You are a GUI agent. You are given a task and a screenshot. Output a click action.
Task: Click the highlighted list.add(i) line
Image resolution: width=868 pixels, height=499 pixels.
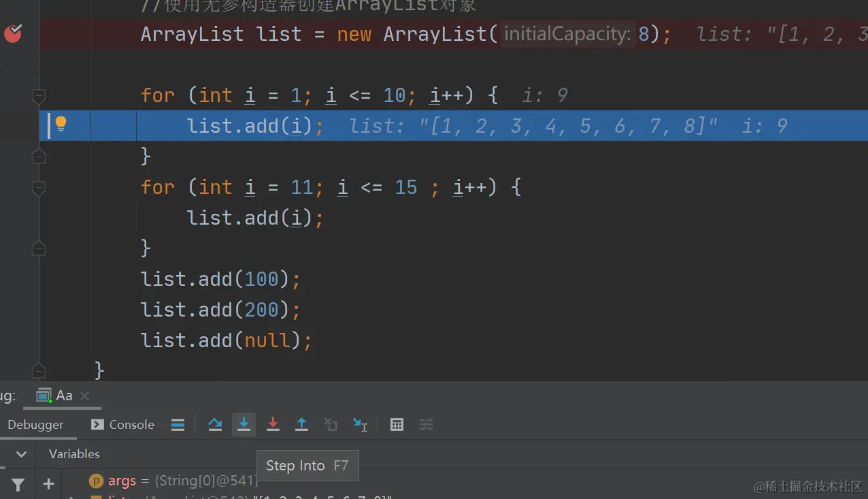[x=454, y=126]
